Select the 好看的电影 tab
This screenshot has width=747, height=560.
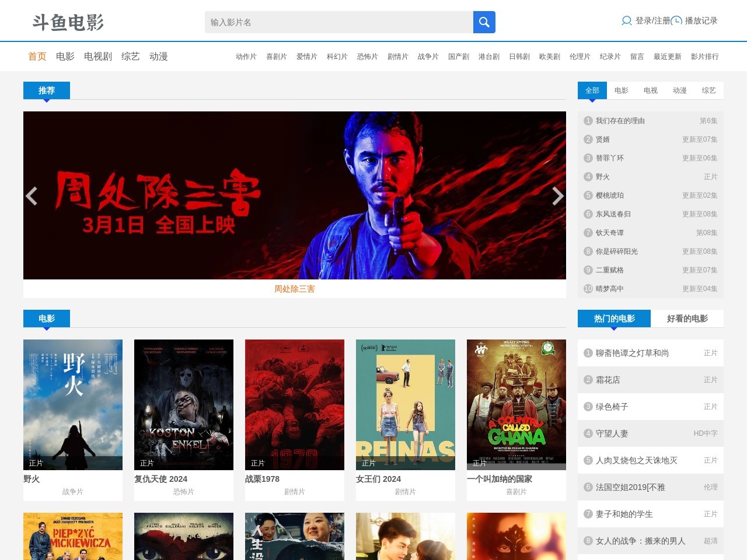(687, 318)
